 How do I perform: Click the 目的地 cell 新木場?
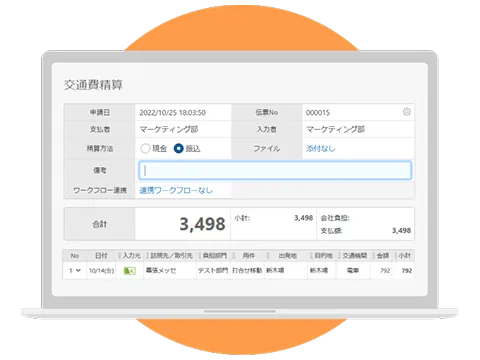pyautogui.click(x=319, y=271)
